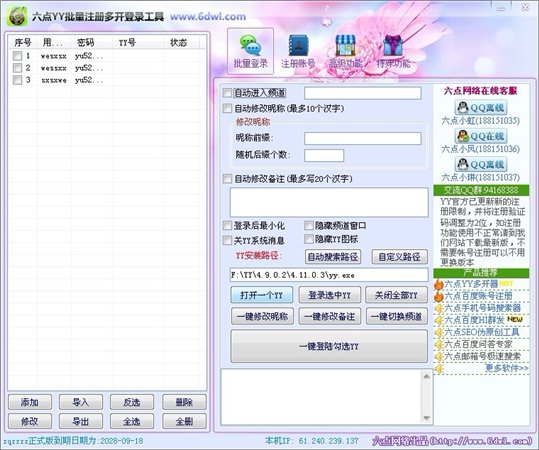
Task: Click QQ离线 button for 六点小琳
Action: (x=481, y=165)
